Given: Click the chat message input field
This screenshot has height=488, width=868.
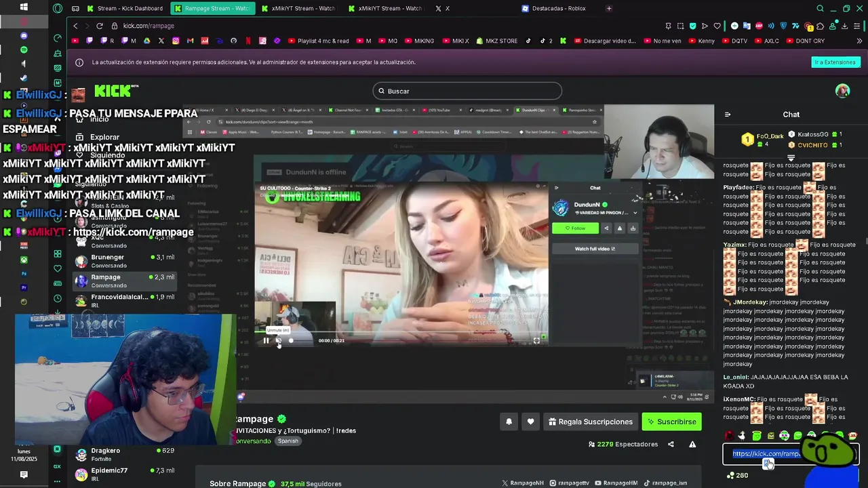Looking at the screenshot, I should pos(791,454).
